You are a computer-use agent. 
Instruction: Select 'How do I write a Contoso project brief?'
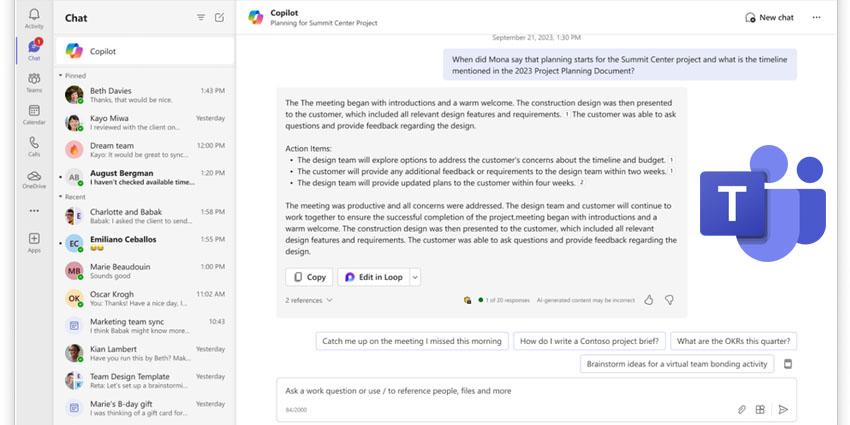pyautogui.click(x=589, y=341)
